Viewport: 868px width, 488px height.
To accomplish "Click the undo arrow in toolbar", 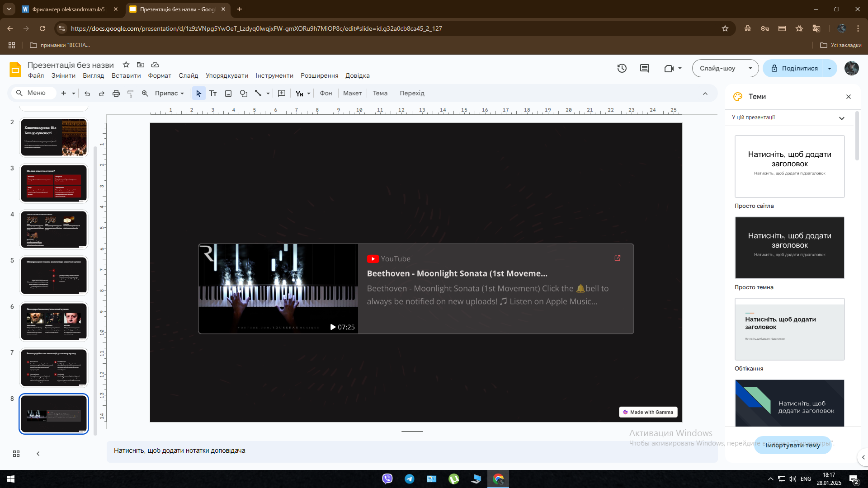I will tap(87, 94).
